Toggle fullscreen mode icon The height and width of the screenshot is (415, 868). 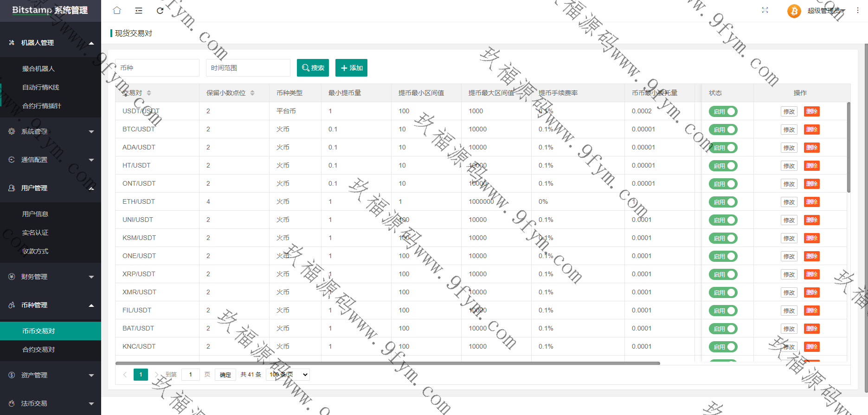[765, 10]
